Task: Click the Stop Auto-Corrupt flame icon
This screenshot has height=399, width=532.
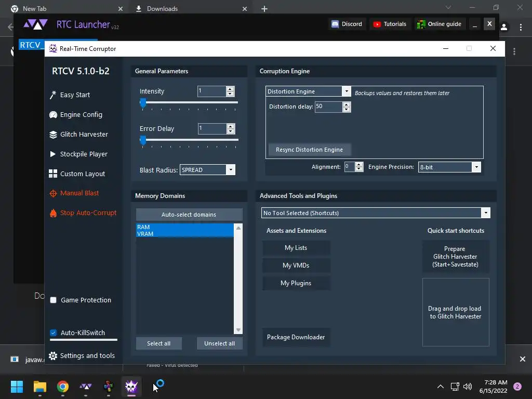Action: pyautogui.click(x=53, y=213)
